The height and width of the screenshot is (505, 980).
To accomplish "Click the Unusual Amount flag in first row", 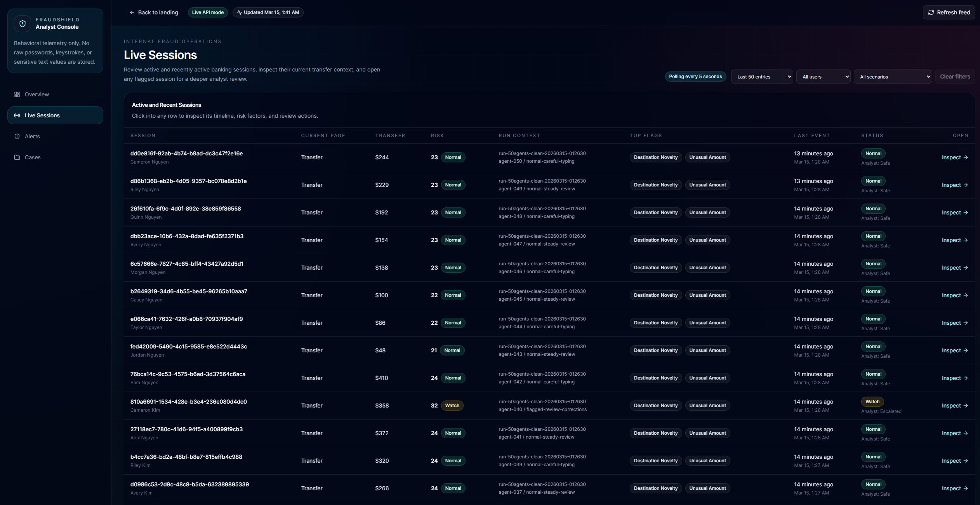I will coord(707,157).
